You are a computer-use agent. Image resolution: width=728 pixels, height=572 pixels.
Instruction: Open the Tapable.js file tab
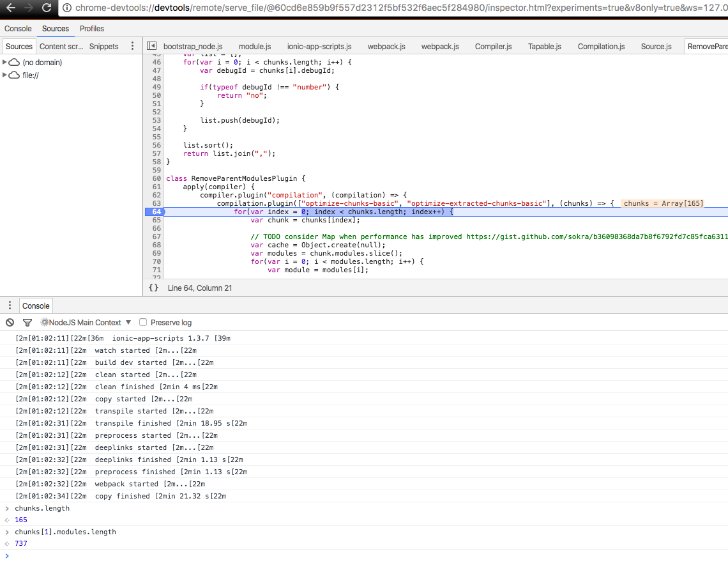point(545,47)
